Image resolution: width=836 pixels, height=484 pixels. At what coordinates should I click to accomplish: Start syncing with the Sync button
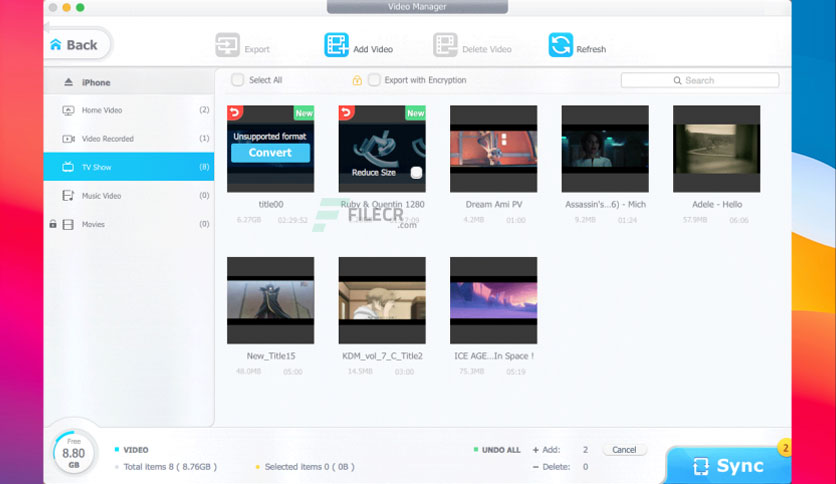point(728,465)
